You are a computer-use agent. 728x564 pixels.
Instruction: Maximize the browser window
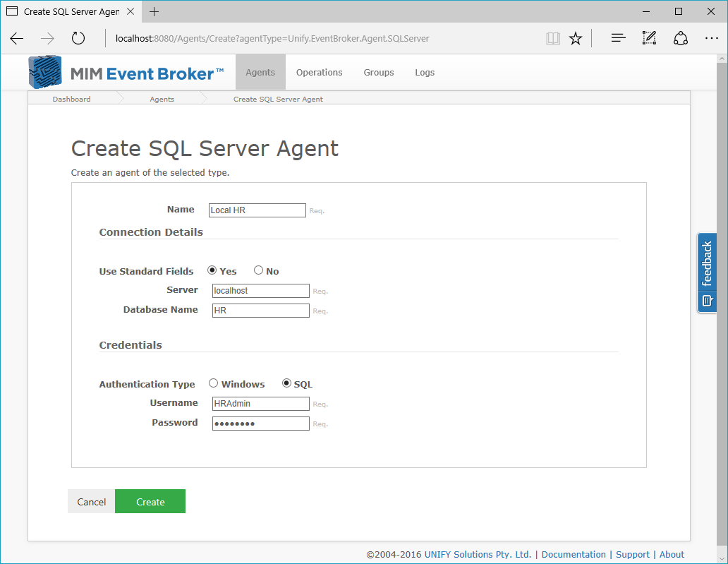coord(679,11)
